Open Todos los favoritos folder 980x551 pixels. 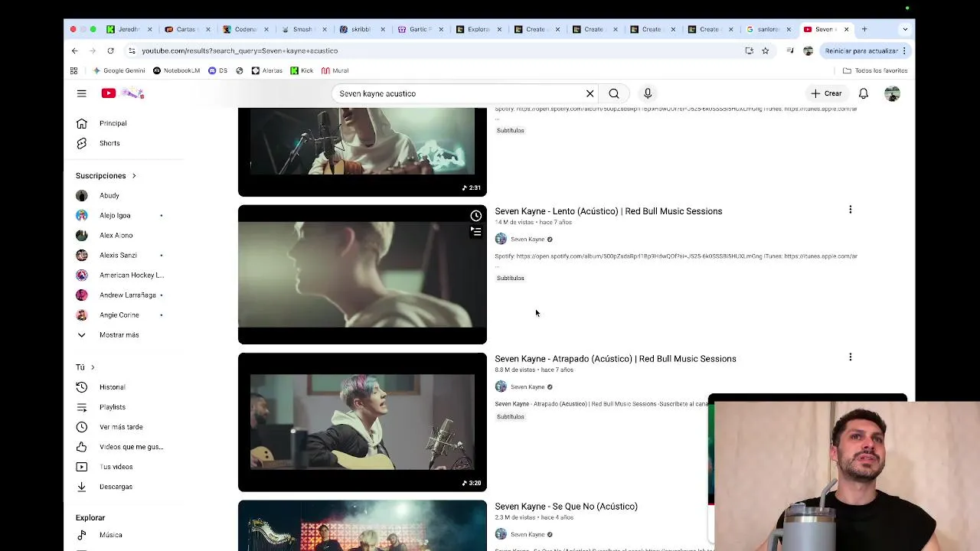click(x=875, y=70)
